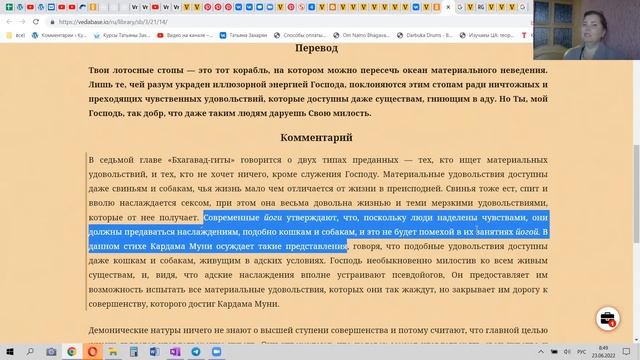The width and height of the screenshot is (640, 360).
Task: Click the 'Комментарий' heading
Action: point(316,138)
